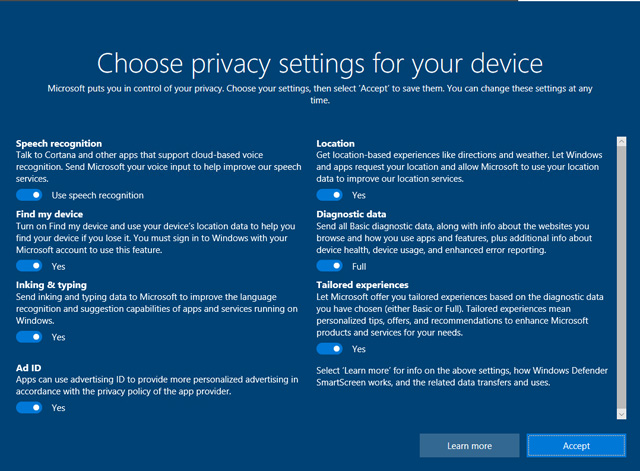Click the 'Full' label under Diagnostic data
The image size is (640, 471).
(x=359, y=267)
